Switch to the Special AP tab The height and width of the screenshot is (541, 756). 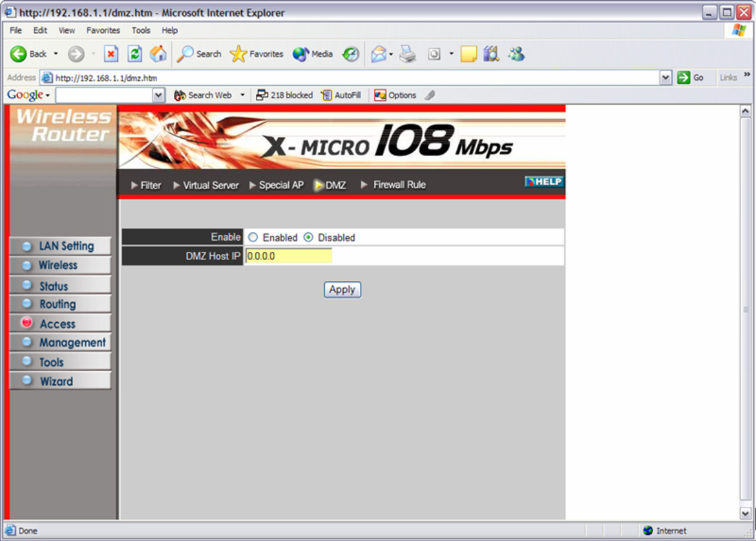[x=277, y=185]
